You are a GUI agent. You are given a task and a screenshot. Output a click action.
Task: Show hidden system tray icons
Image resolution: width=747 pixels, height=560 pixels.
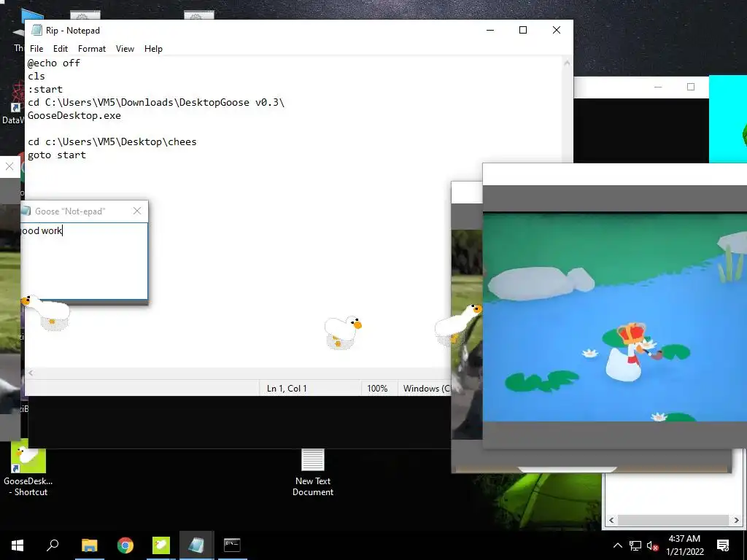(617, 545)
